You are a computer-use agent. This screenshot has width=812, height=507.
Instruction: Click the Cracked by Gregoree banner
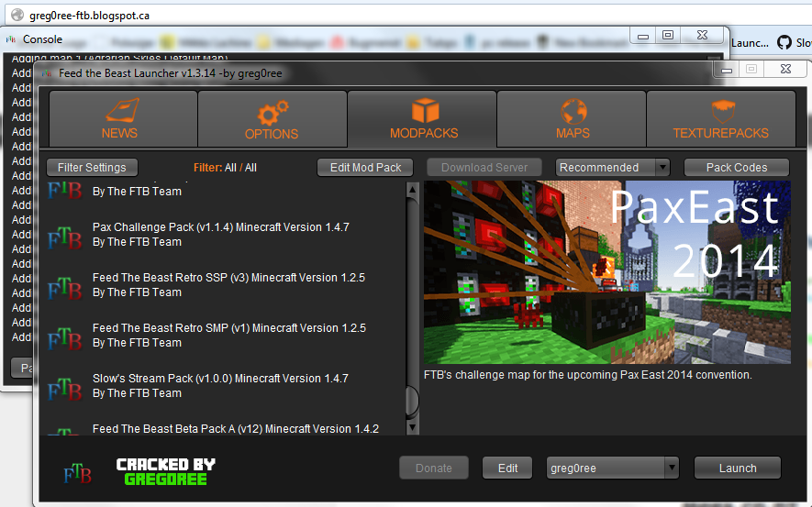point(166,471)
